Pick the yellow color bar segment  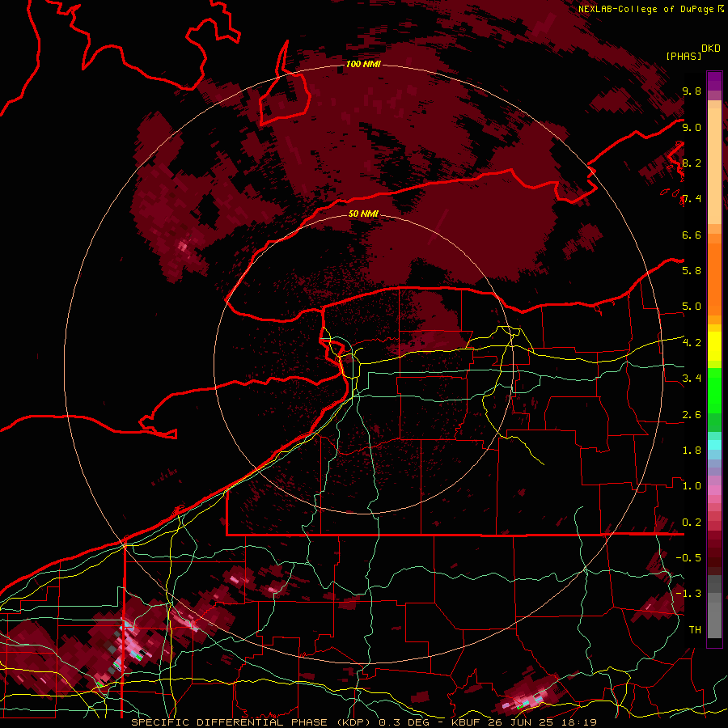(x=714, y=346)
